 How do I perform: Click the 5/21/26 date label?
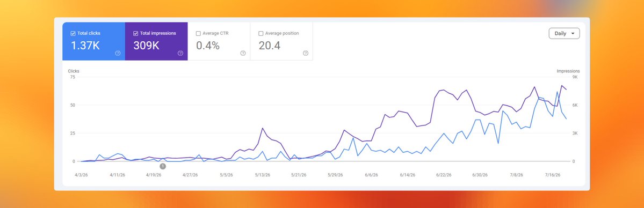point(299,175)
